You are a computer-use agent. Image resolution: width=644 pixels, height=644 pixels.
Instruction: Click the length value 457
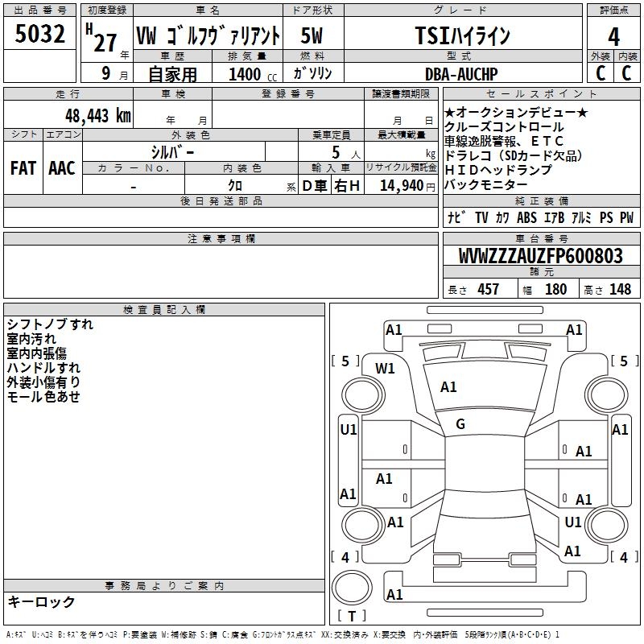(x=489, y=290)
